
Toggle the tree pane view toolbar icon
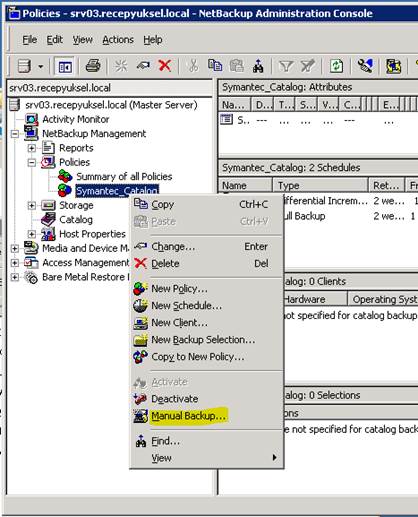click(65, 66)
